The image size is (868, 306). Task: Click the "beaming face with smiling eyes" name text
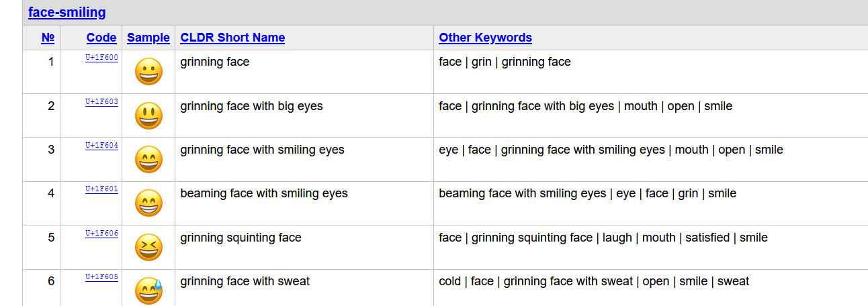tap(264, 193)
